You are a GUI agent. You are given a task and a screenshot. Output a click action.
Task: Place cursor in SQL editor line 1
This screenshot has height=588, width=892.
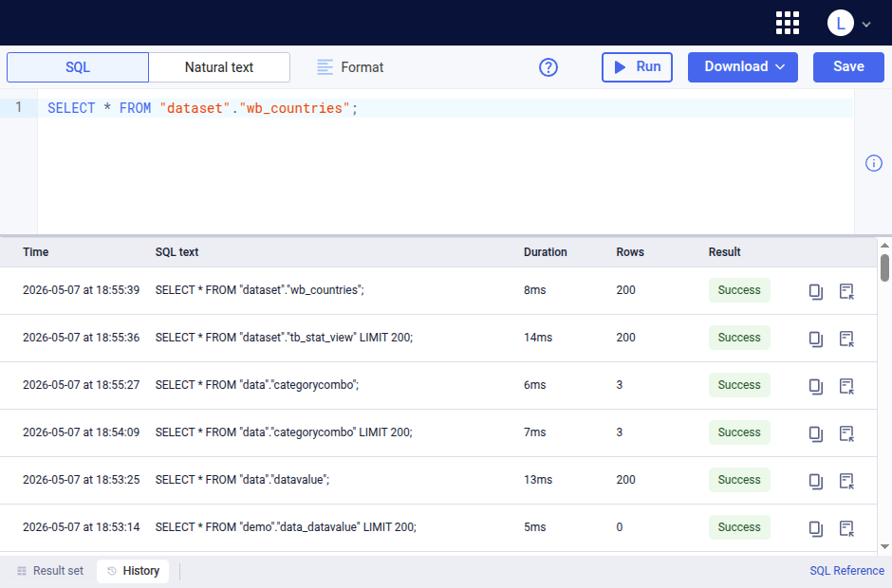pos(445,108)
